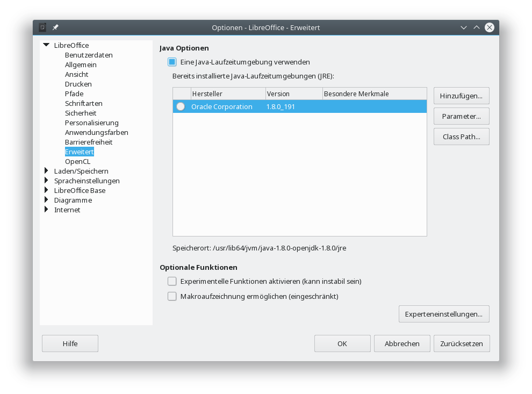Click the Abbrechen button
The height and width of the screenshot is (394, 532).
tap(402, 343)
